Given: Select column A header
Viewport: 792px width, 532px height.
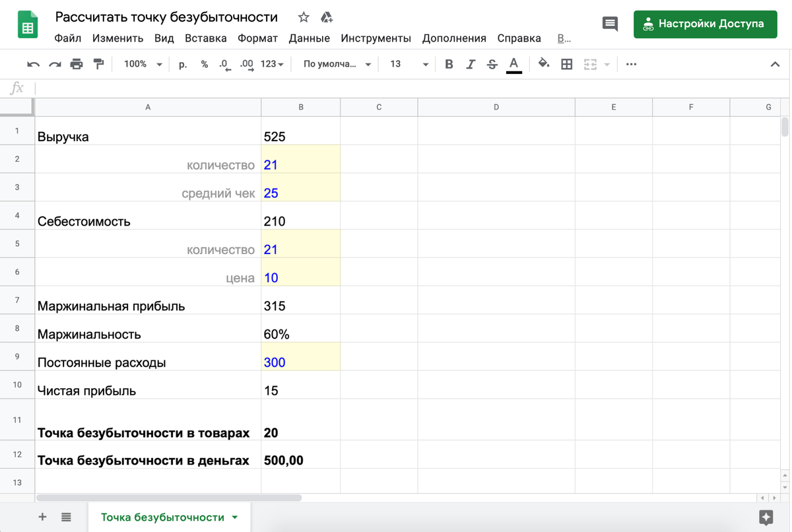Looking at the screenshot, I should [148, 107].
